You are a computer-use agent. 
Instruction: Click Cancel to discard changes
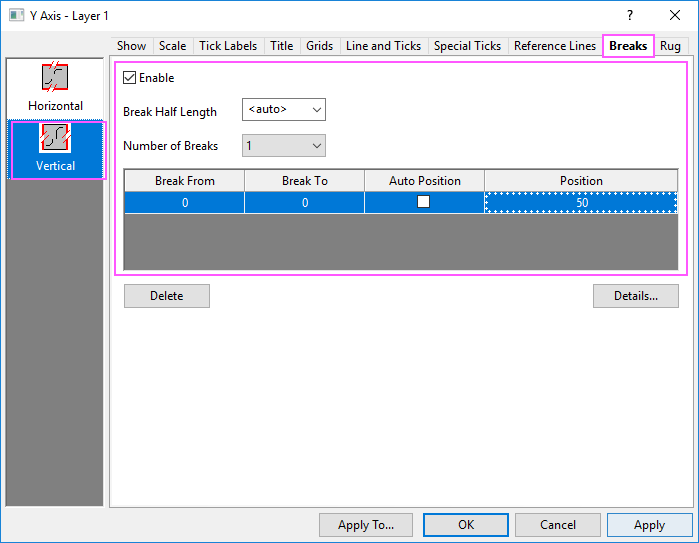point(558,525)
